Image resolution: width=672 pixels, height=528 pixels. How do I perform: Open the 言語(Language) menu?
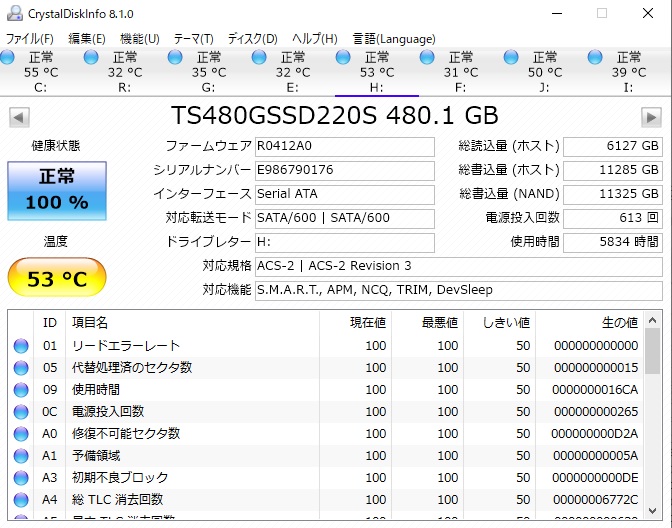pyautogui.click(x=394, y=39)
